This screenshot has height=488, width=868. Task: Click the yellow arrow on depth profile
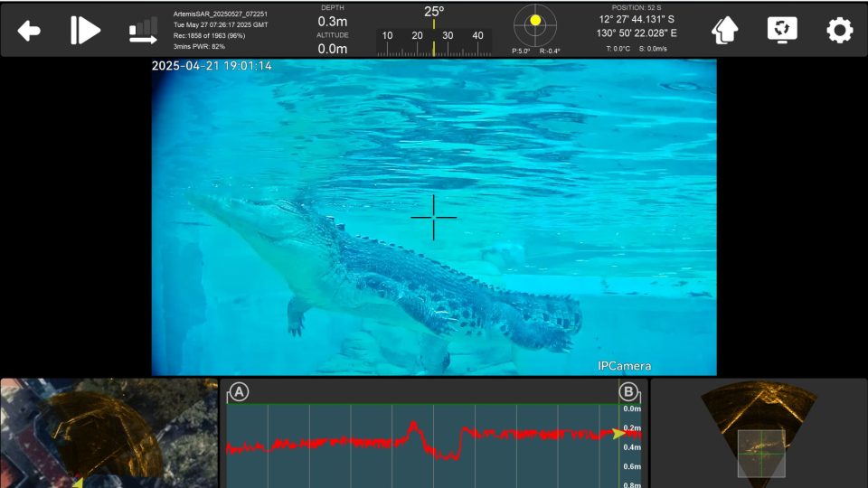click(x=618, y=434)
